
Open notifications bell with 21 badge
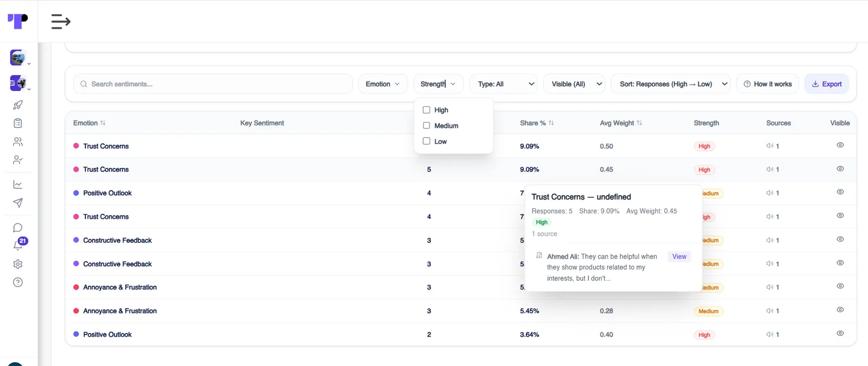point(19,244)
